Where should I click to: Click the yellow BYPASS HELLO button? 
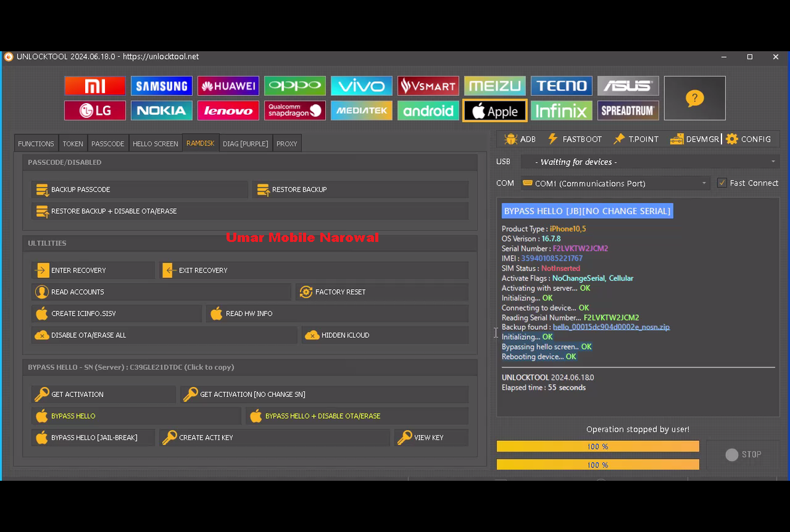point(136,416)
